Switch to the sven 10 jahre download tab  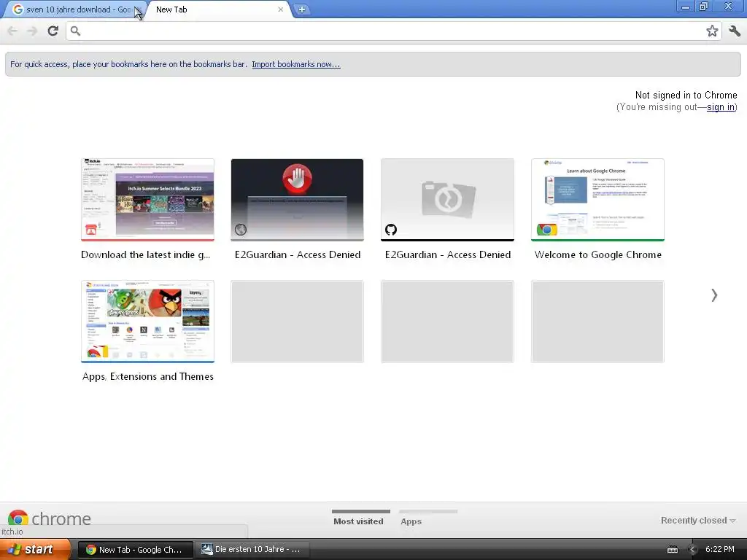coord(74,9)
